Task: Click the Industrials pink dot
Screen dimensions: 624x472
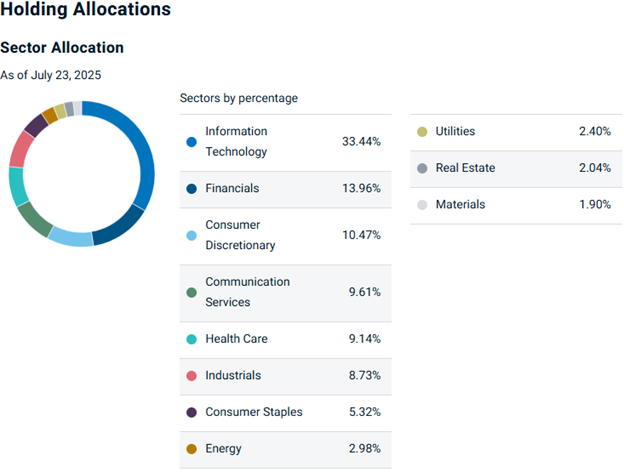Action: point(191,376)
